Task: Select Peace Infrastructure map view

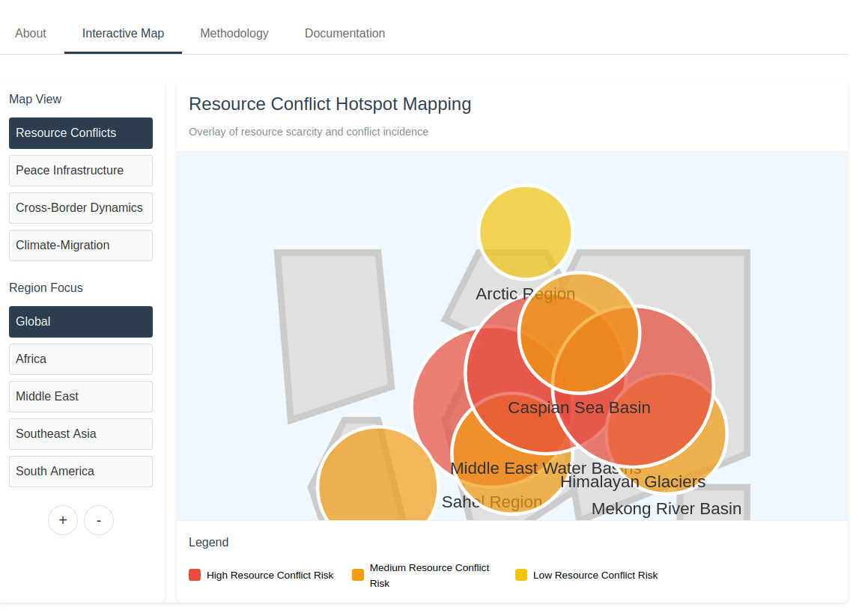Action: click(81, 171)
